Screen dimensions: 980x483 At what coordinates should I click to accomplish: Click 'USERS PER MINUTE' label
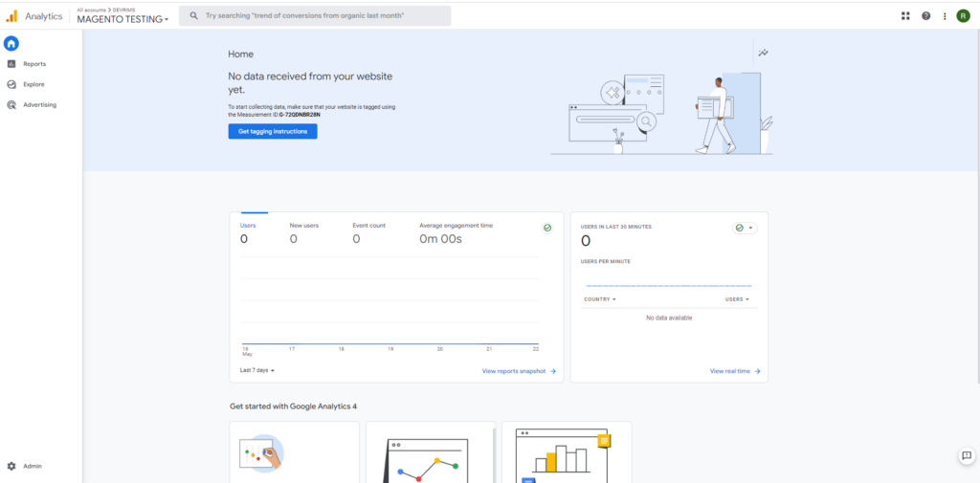pos(606,261)
